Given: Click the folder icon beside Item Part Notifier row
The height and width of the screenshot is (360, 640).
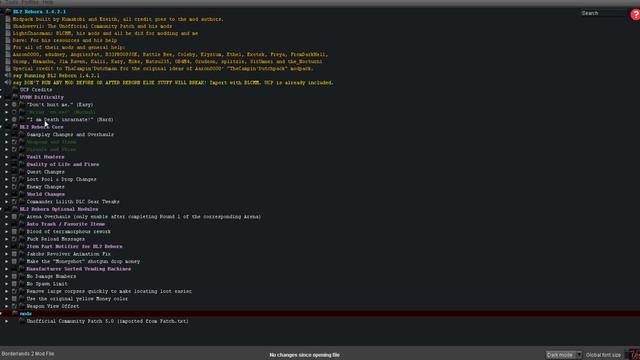Looking at the screenshot, I should pos(22,247).
